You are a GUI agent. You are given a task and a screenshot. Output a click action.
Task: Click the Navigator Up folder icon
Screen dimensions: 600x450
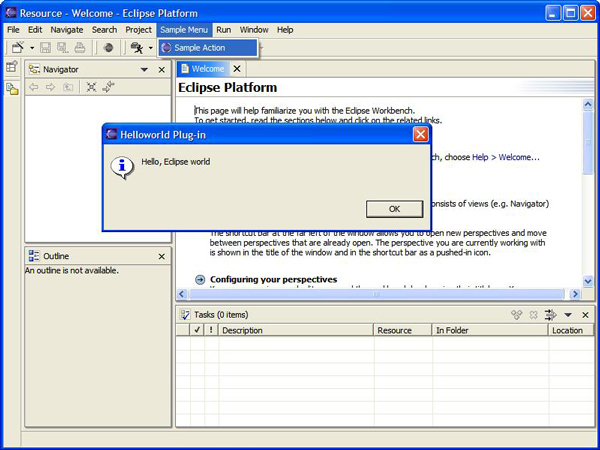pos(68,87)
